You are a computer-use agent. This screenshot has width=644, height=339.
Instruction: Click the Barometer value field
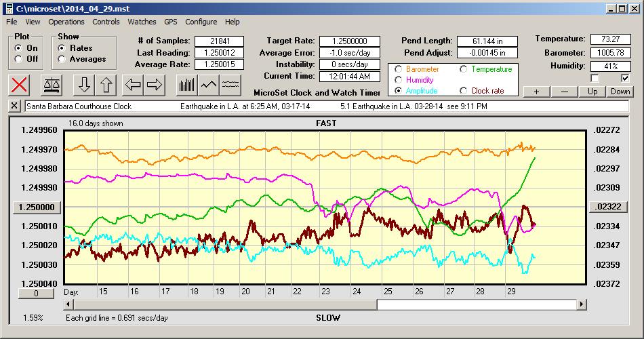pos(610,53)
